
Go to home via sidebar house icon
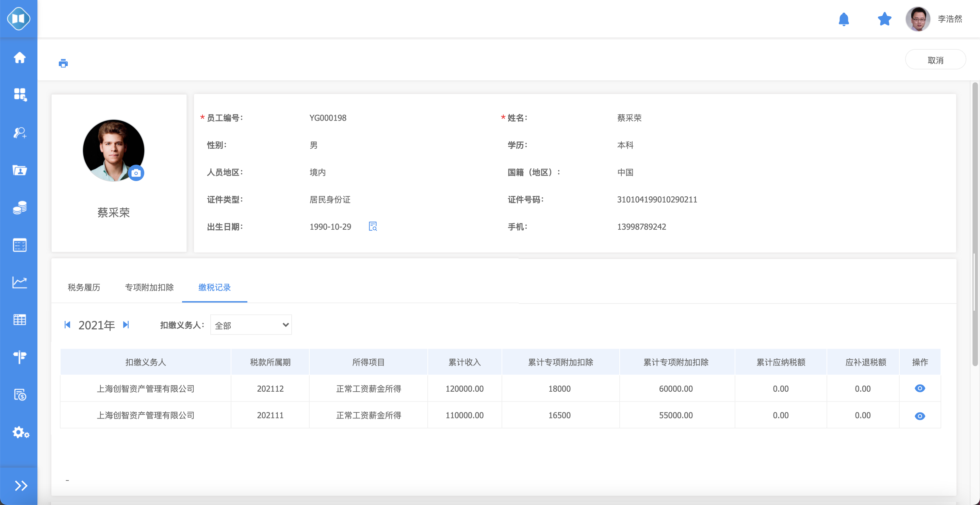(x=19, y=58)
